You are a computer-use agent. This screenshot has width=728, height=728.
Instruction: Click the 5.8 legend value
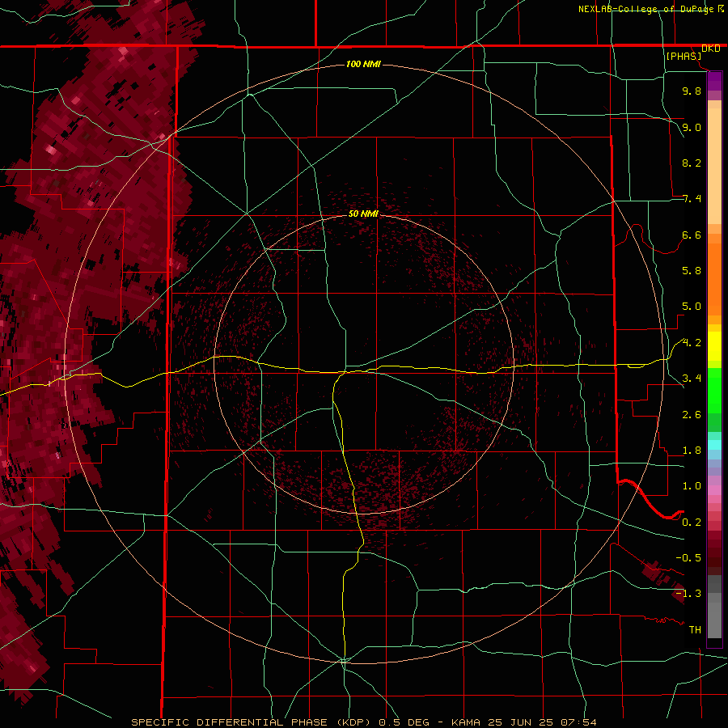[x=692, y=271]
